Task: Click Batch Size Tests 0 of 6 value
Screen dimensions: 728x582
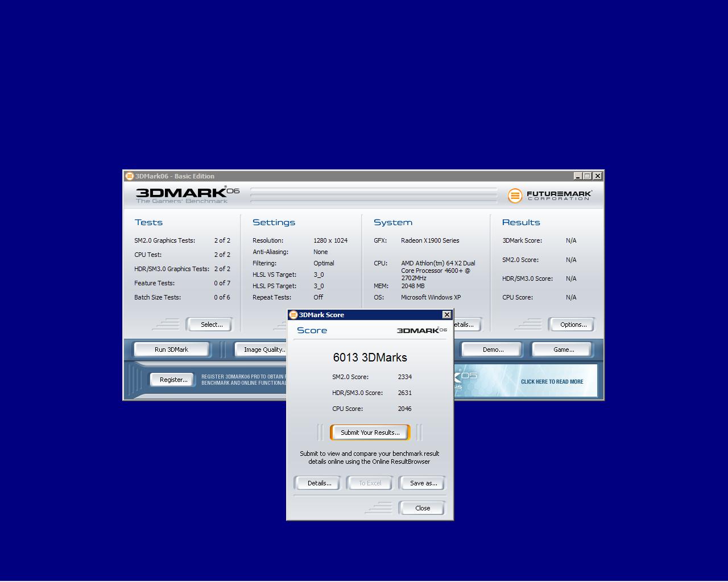Action: (222, 297)
